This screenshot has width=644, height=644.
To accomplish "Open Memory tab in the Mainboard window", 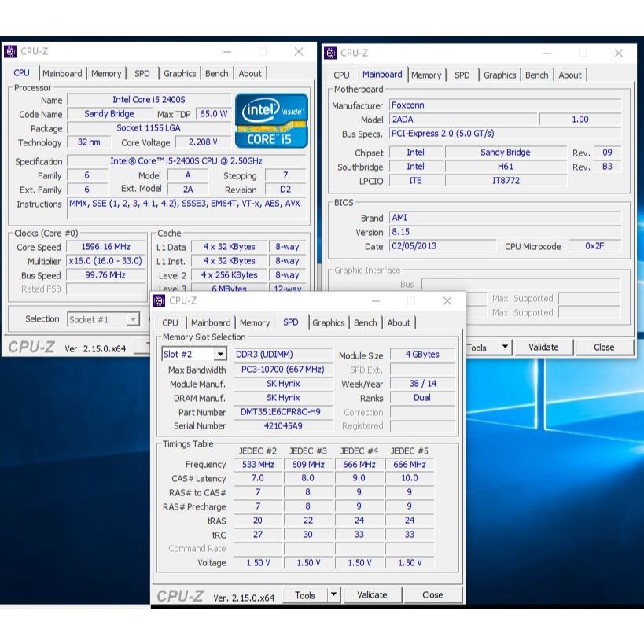I will [x=426, y=75].
